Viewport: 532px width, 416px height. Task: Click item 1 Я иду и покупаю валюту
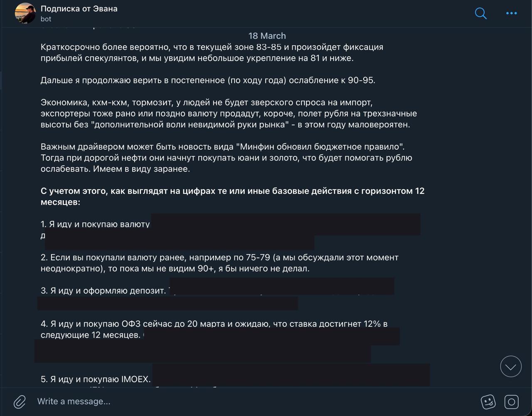pyautogui.click(x=95, y=224)
